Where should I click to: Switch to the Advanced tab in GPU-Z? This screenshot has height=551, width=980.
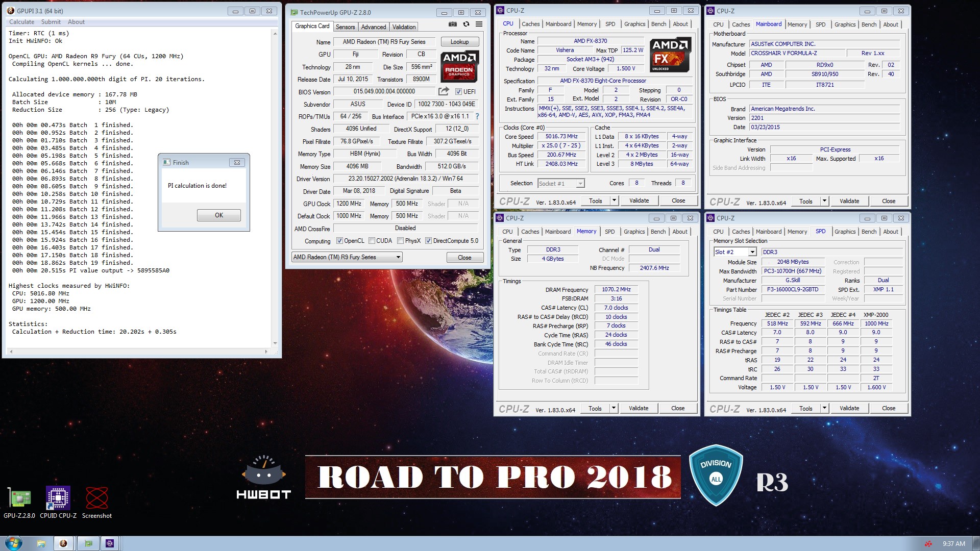[x=374, y=27]
